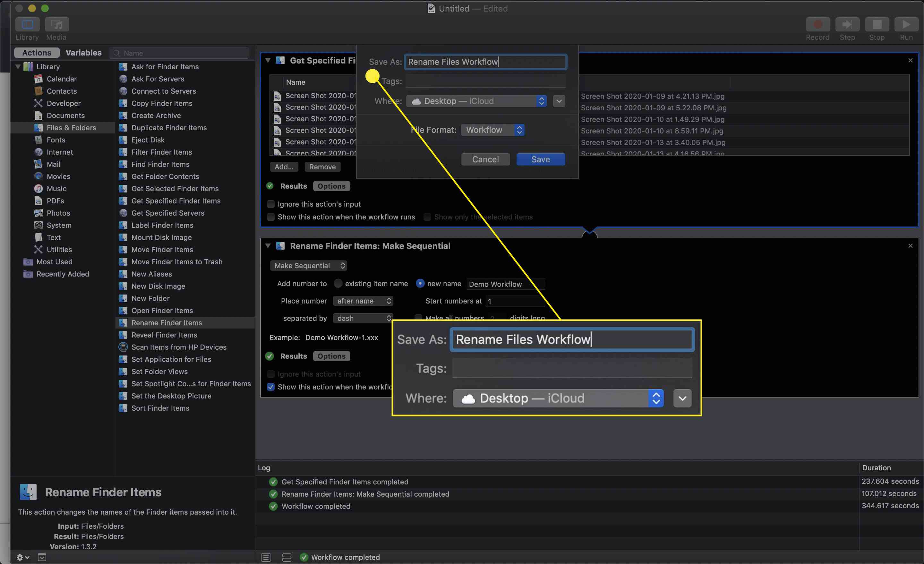Open the Place number after name dropdown
The height and width of the screenshot is (564, 924).
[x=363, y=301]
